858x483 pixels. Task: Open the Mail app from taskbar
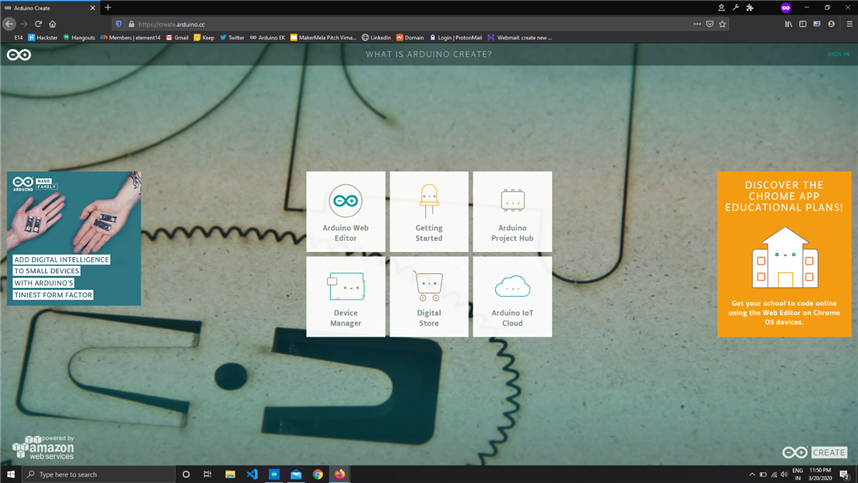pos(296,474)
